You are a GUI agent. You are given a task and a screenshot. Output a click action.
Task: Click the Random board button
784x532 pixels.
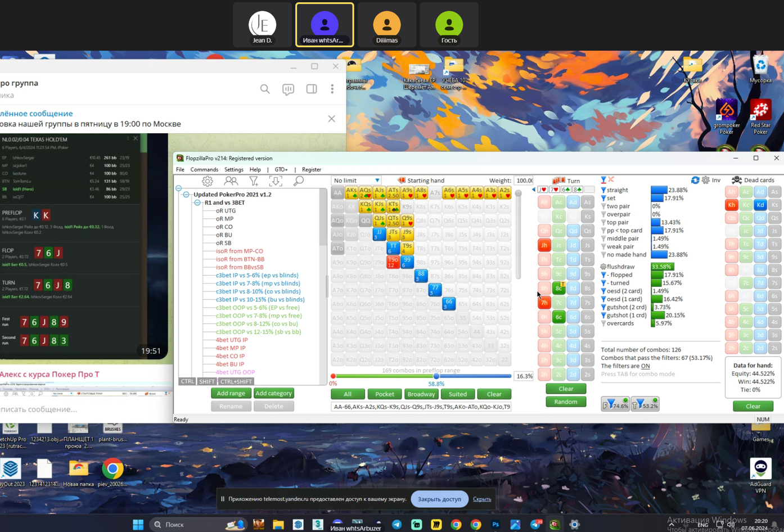[x=566, y=402]
